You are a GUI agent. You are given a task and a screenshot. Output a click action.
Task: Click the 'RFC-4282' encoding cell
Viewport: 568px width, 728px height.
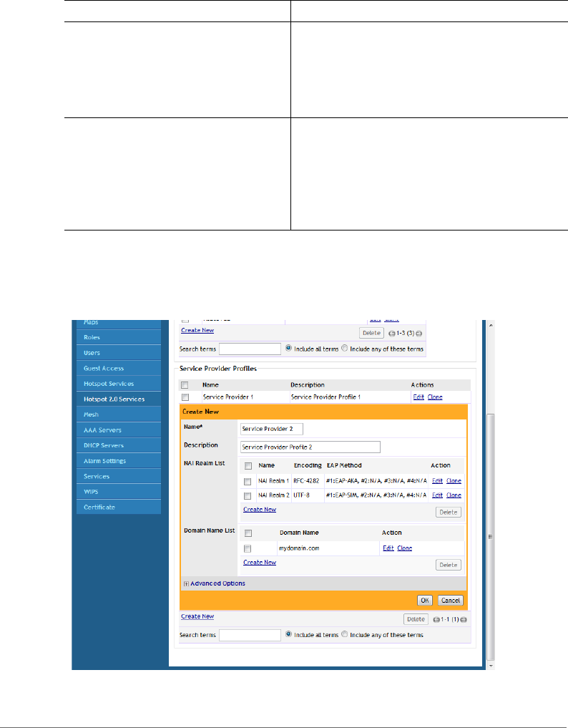coord(306,481)
